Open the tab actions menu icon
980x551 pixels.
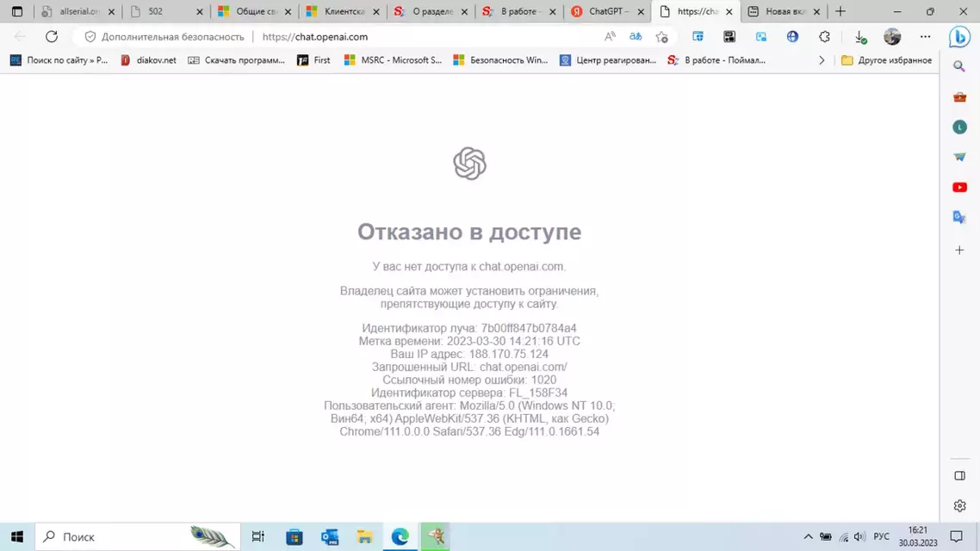17,11
